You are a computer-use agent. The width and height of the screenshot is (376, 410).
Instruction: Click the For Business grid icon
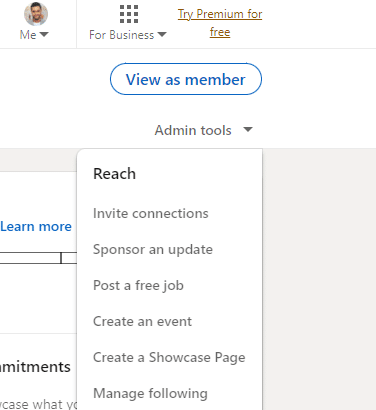(x=129, y=14)
